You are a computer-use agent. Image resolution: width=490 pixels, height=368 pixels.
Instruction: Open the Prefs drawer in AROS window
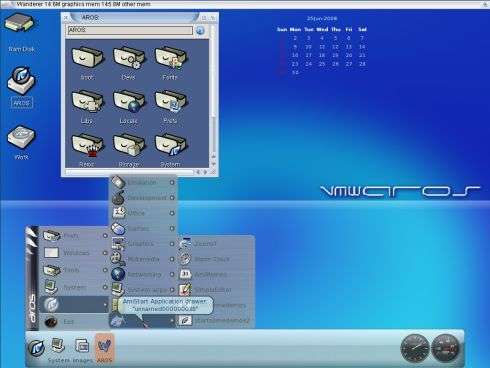click(170, 102)
